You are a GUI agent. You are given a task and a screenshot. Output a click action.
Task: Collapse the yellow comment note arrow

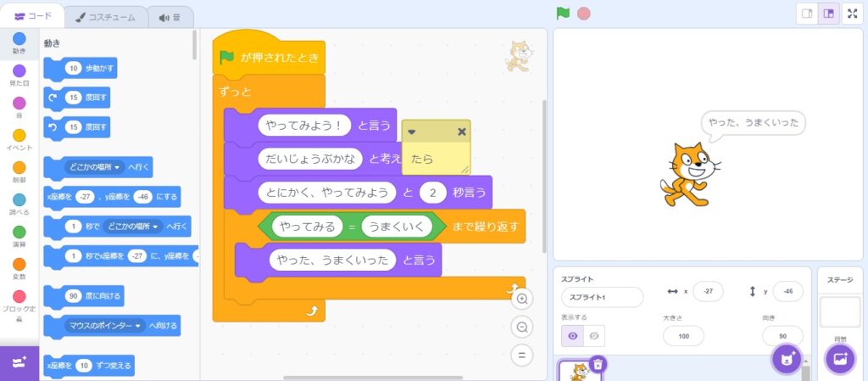pos(413,132)
